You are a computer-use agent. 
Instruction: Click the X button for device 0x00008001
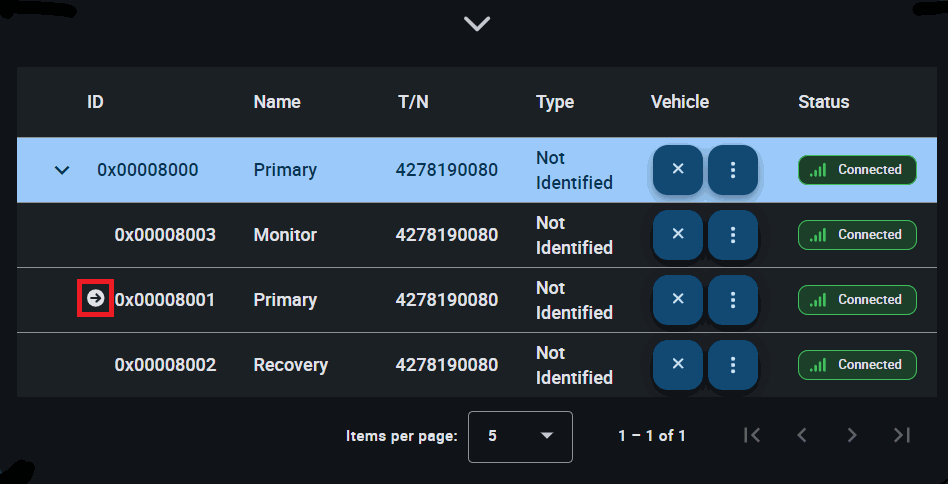tap(678, 300)
